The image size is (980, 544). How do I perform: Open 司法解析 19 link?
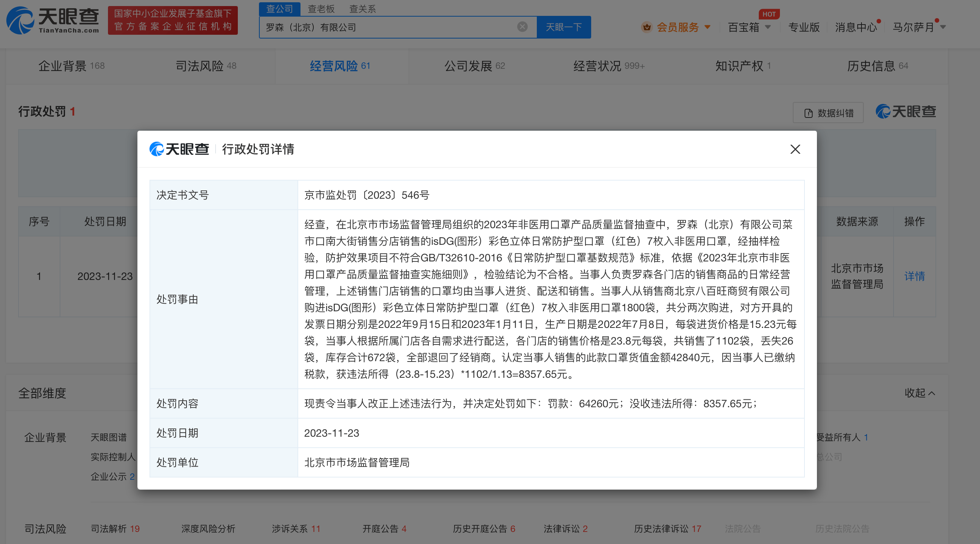point(114,529)
